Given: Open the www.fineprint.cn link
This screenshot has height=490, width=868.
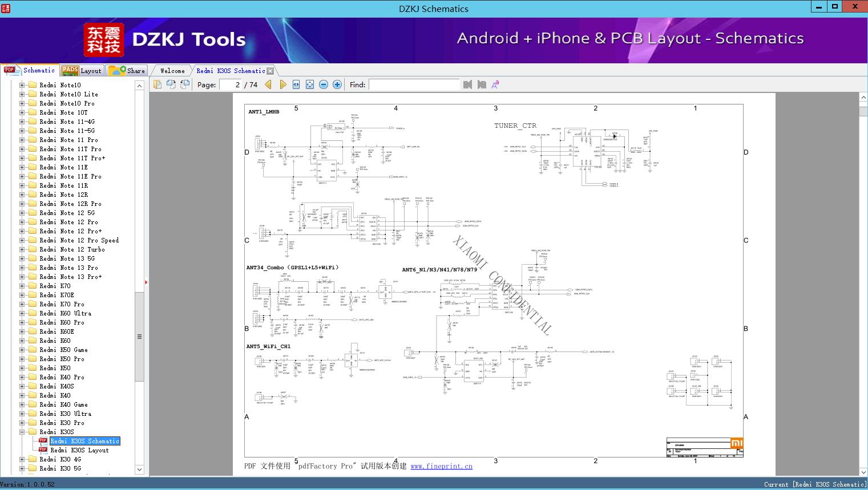Looking at the screenshot, I should pos(441,466).
